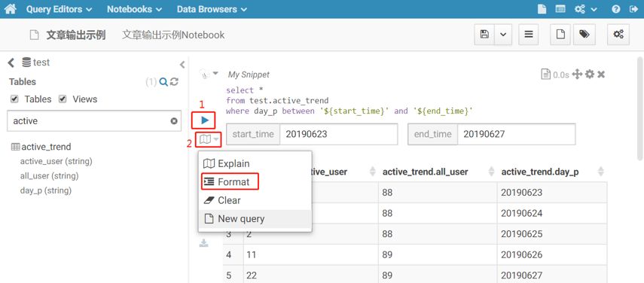Image resolution: width=644 pixels, height=283 pixels.
Task: Open the job browser icon in top bar
Action: point(560,9)
